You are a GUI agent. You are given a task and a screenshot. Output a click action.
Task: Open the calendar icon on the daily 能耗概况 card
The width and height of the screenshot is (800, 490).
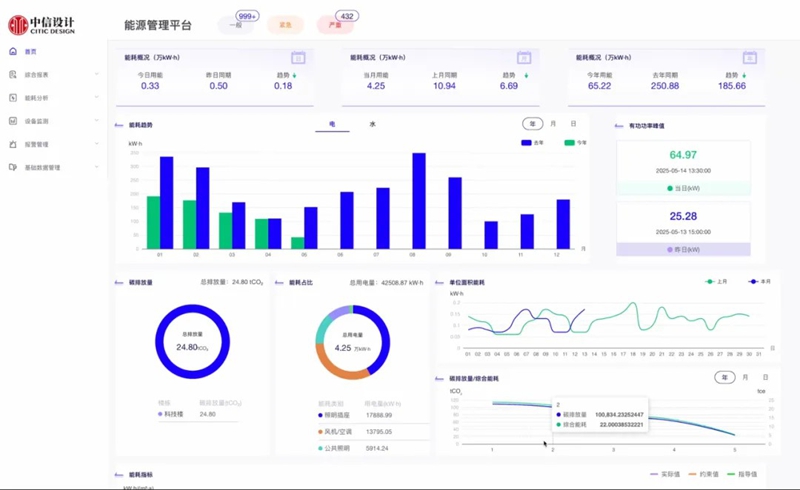pyautogui.click(x=298, y=58)
